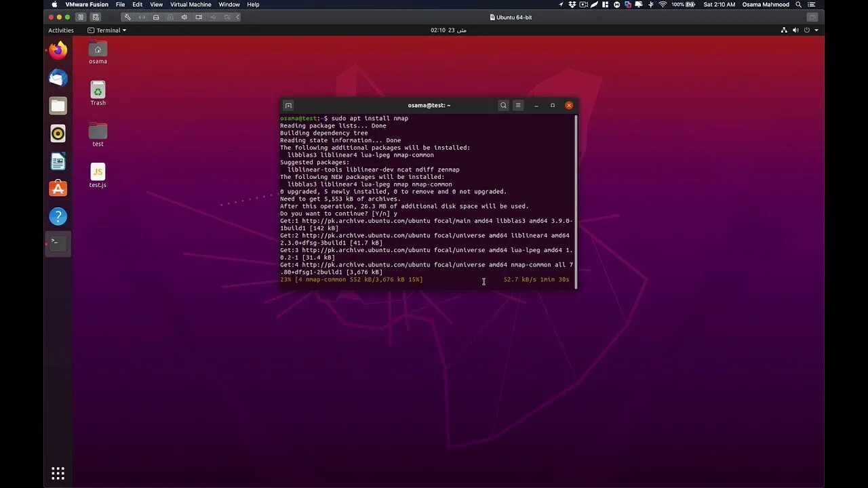The height and width of the screenshot is (488, 868).
Task: Open LibreOffice Writer from the dock
Action: [58, 161]
